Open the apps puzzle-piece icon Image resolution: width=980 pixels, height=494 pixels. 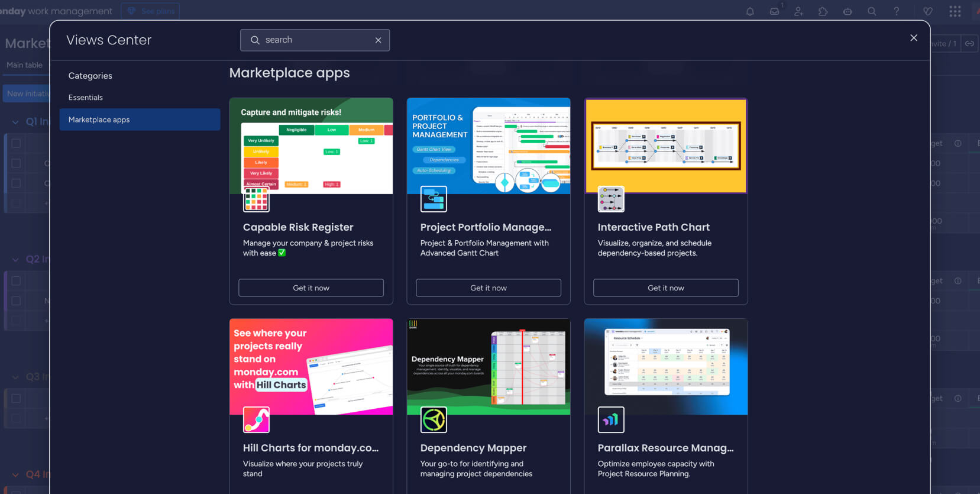[x=823, y=11]
